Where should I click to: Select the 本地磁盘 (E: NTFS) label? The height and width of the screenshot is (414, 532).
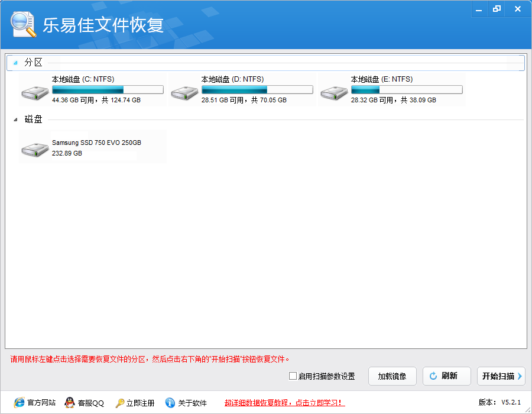(381, 79)
